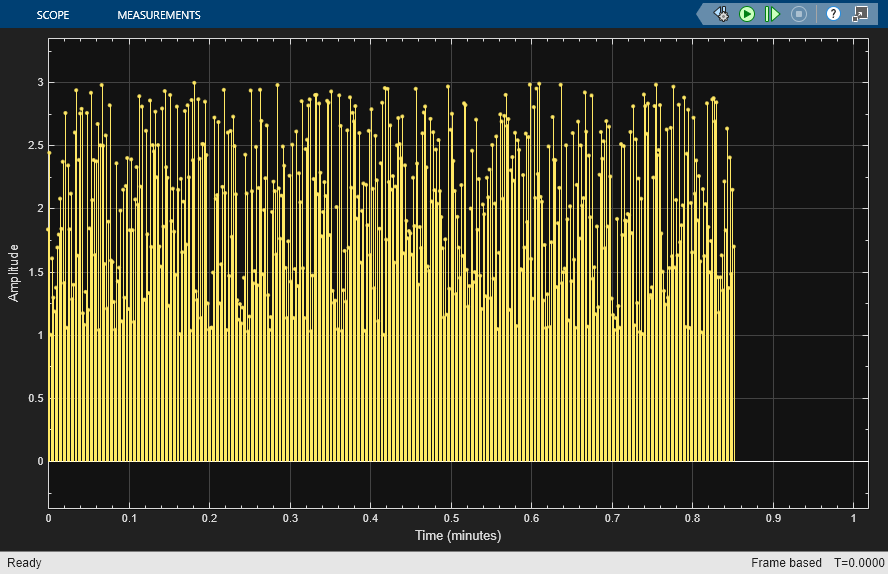888x574 pixels.
Task: Select the Amplitude y-axis label
Action: [x=13, y=273]
